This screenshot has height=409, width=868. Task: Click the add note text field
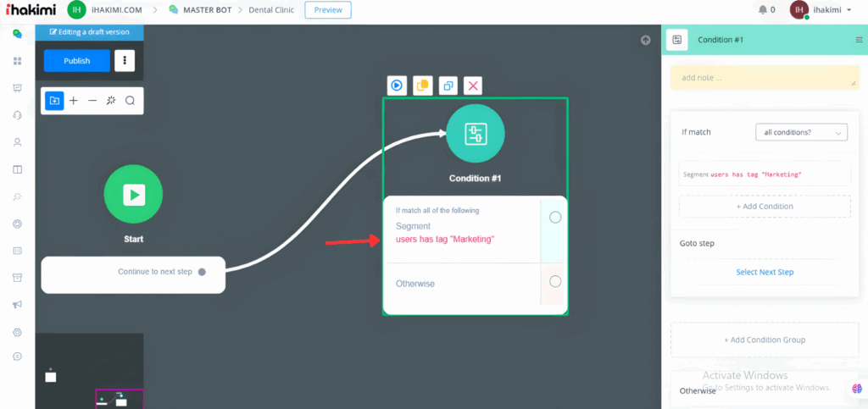click(764, 78)
